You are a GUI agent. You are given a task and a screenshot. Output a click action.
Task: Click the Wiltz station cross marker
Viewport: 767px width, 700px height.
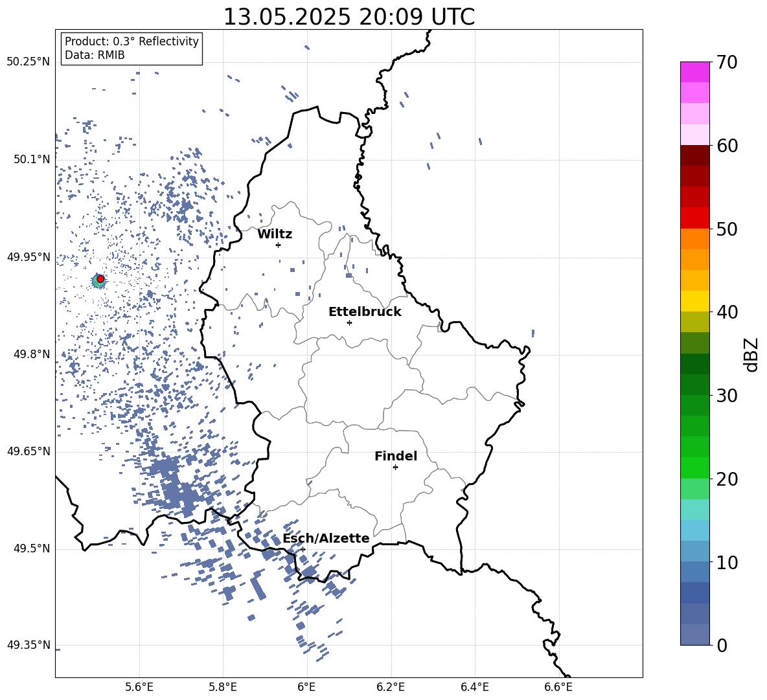[x=279, y=245]
